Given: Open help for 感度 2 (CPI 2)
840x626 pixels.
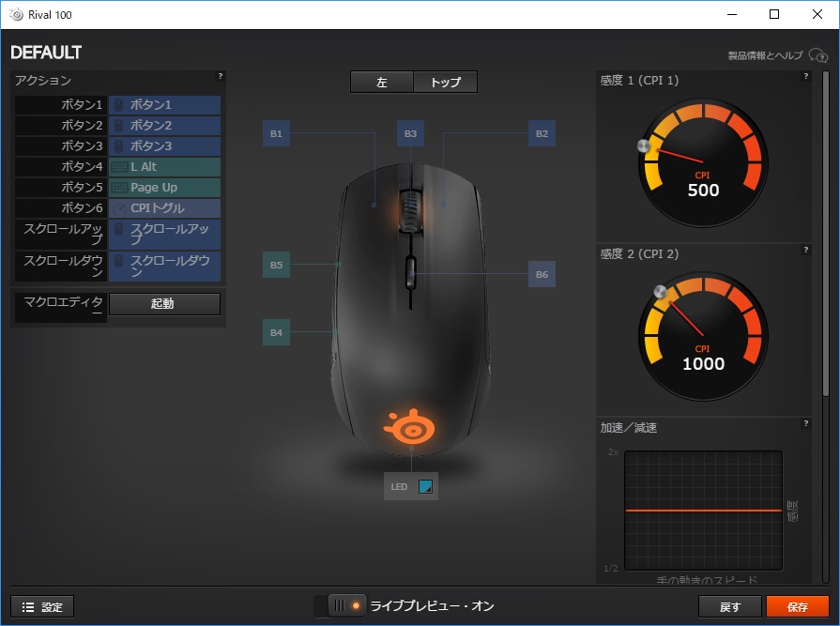Looking at the screenshot, I should pyautogui.click(x=805, y=250).
